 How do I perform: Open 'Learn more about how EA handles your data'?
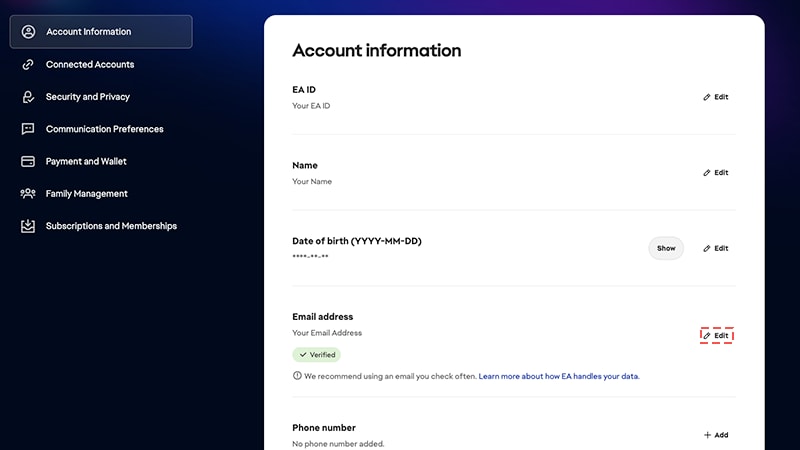pyautogui.click(x=558, y=376)
